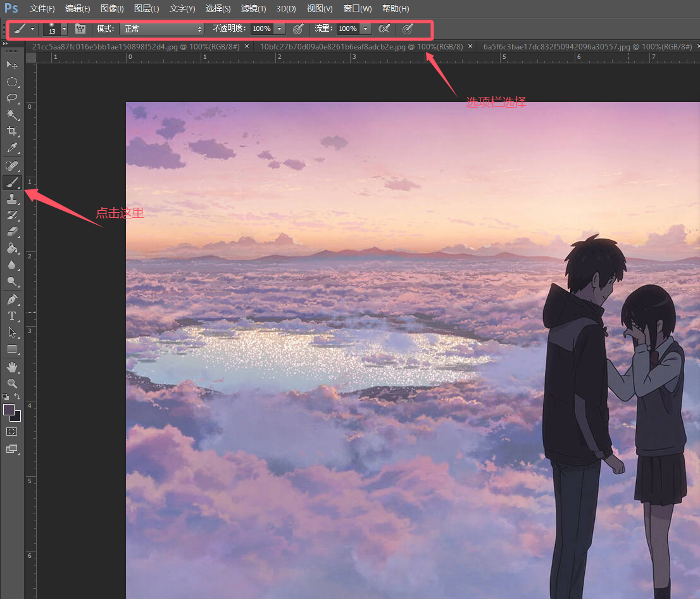Select the Zoom magnifier tool
Screen dimensions: 700x599
coord(12,383)
